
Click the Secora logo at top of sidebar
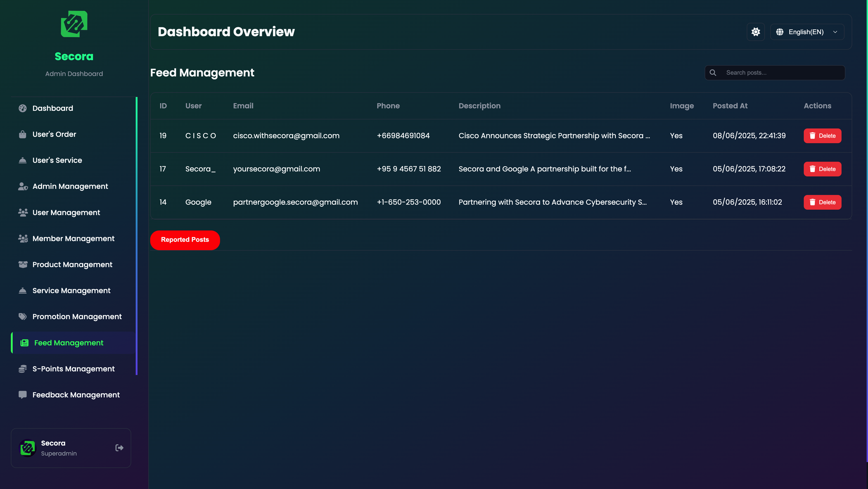[74, 24]
